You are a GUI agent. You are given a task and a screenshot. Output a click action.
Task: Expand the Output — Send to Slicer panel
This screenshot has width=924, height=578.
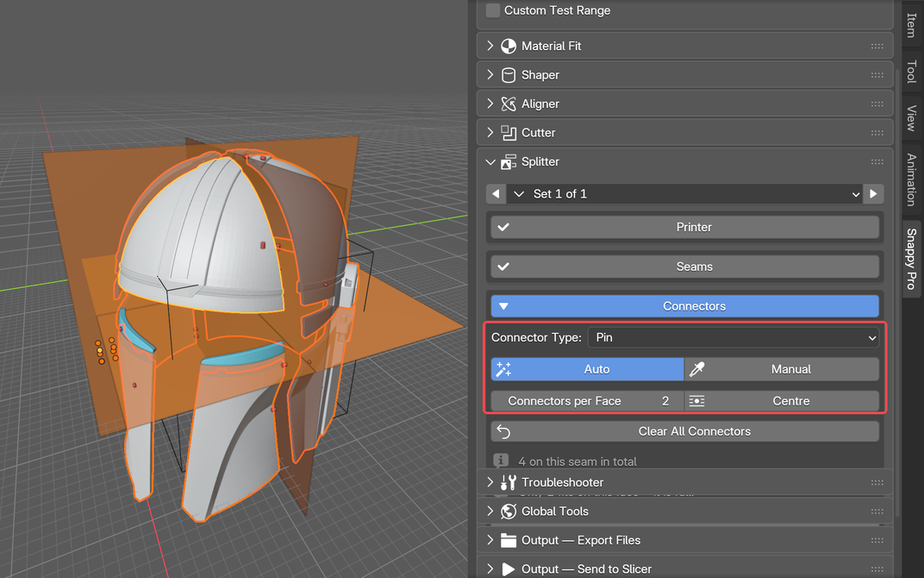tap(490, 569)
